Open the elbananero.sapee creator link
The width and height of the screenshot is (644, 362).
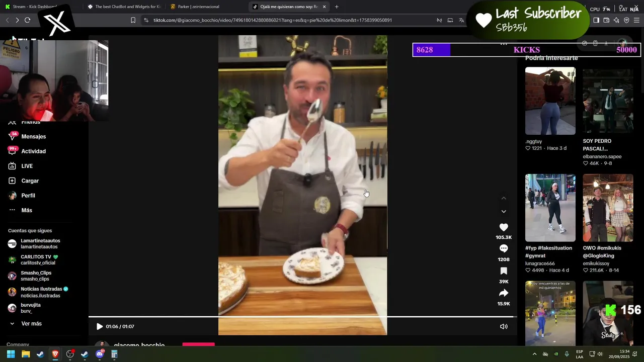(x=602, y=156)
